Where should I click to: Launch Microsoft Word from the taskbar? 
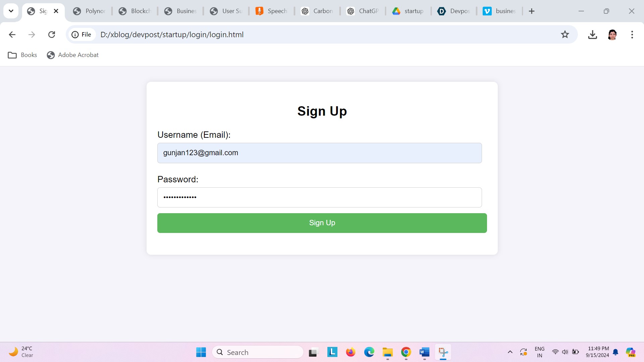(424, 352)
